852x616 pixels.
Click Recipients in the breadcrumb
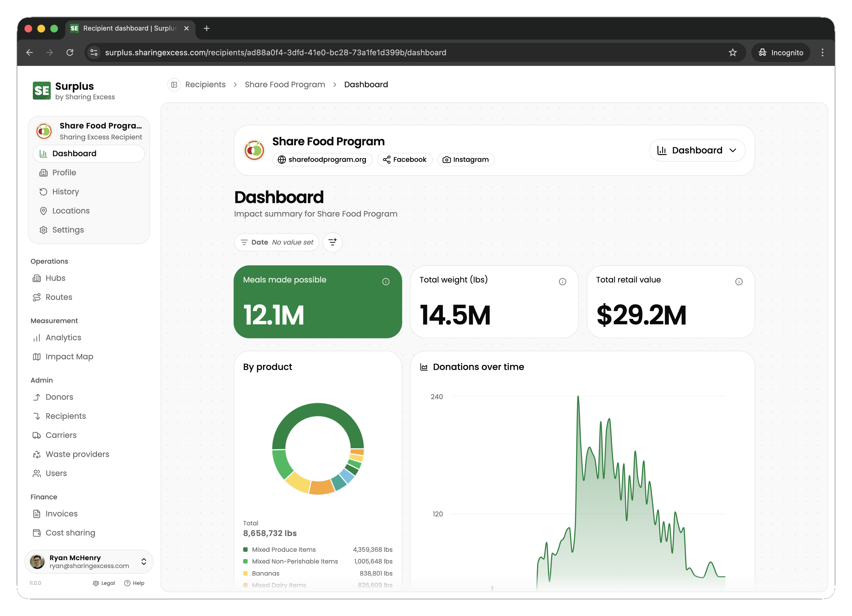[x=205, y=84]
